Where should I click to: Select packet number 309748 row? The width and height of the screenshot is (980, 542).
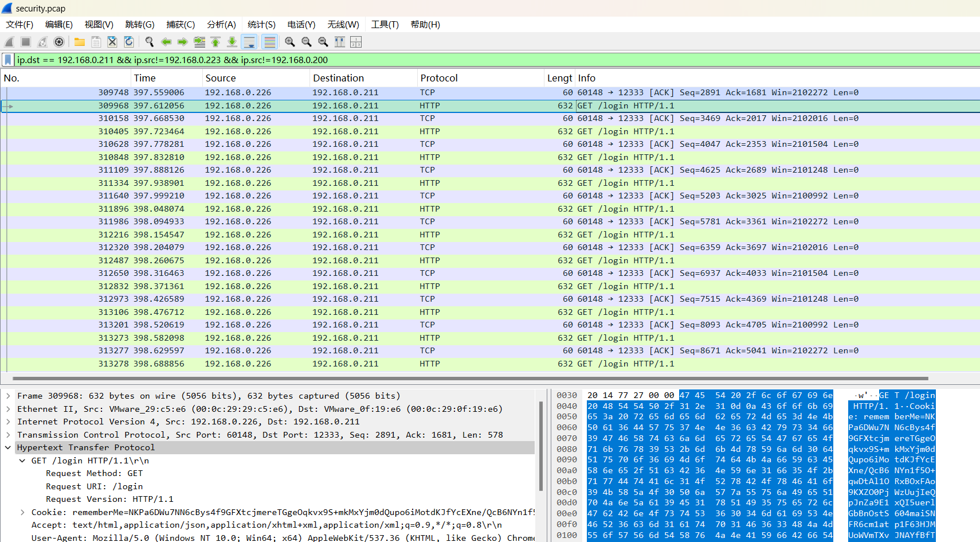tap(490, 92)
